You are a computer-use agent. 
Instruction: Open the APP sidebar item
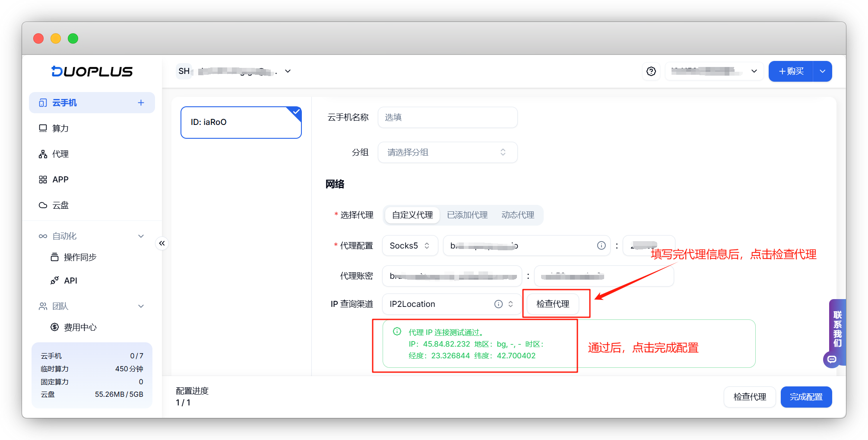(x=92, y=179)
